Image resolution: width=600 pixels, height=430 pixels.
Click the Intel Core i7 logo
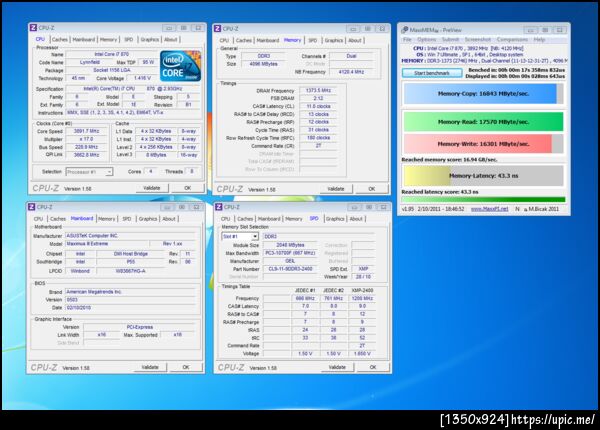click(x=180, y=66)
